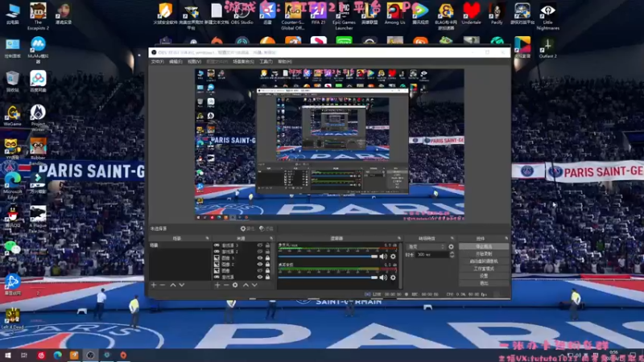Switch to OBS in the taskbar

pyautogui.click(x=90, y=355)
